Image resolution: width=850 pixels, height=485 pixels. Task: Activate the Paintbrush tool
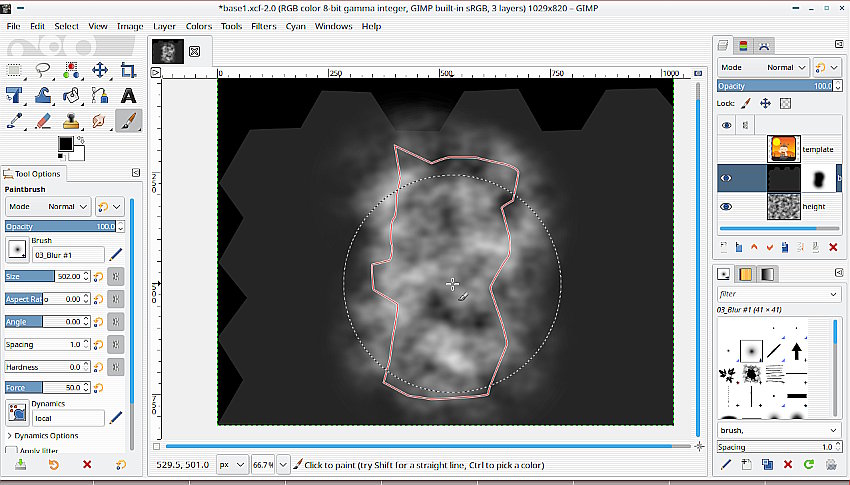(128, 121)
